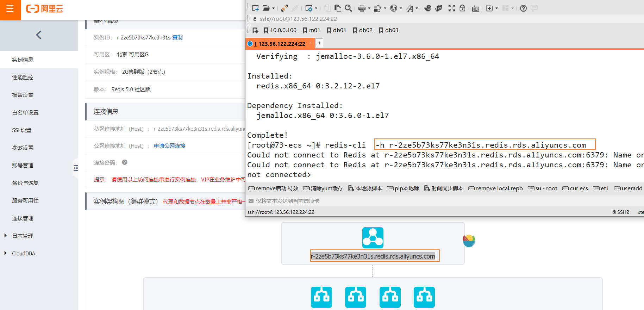Create a new Xshell session
644x310 pixels.
point(255,8)
